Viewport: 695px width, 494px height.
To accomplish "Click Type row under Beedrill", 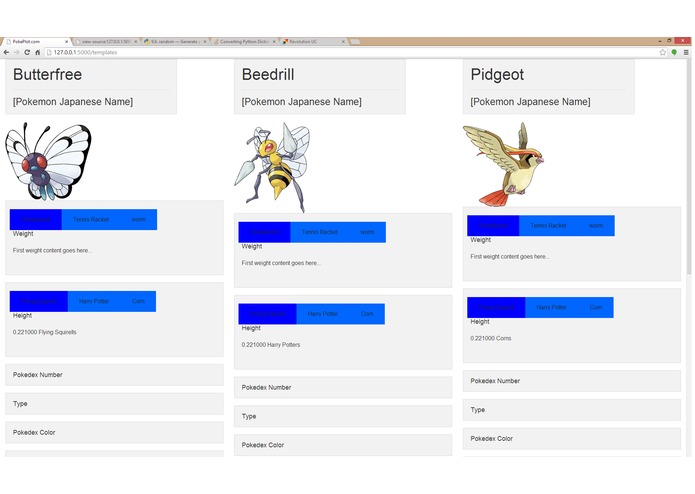I will coord(343,416).
